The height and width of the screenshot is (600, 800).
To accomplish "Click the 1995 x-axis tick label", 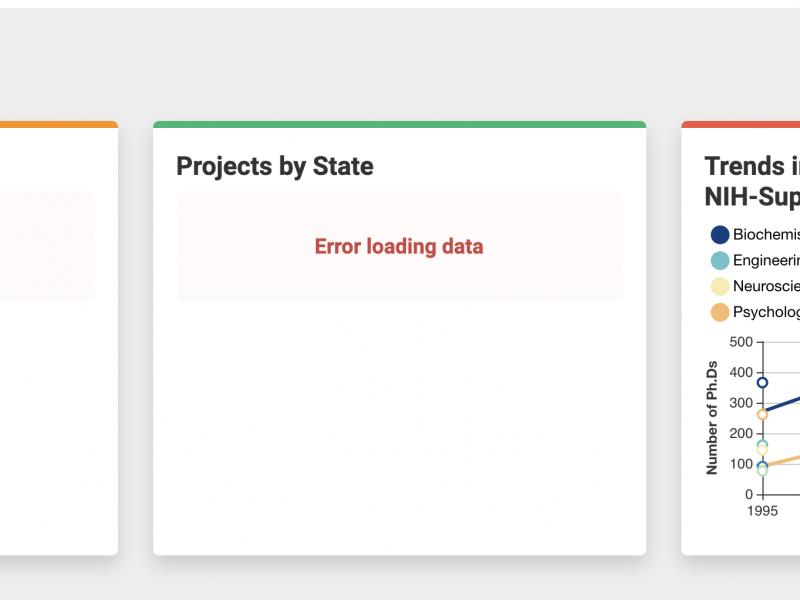I will (762, 510).
